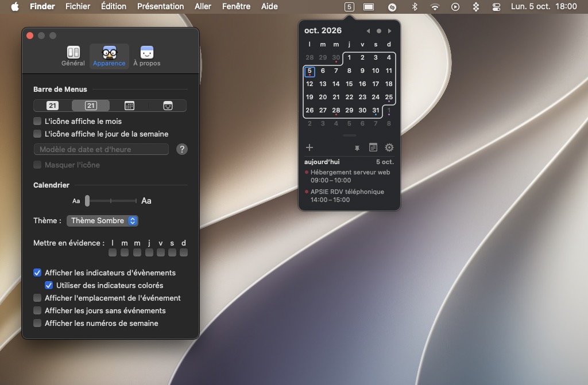Open Control Center in menu bar
The height and width of the screenshot is (385, 588).
click(496, 7)
